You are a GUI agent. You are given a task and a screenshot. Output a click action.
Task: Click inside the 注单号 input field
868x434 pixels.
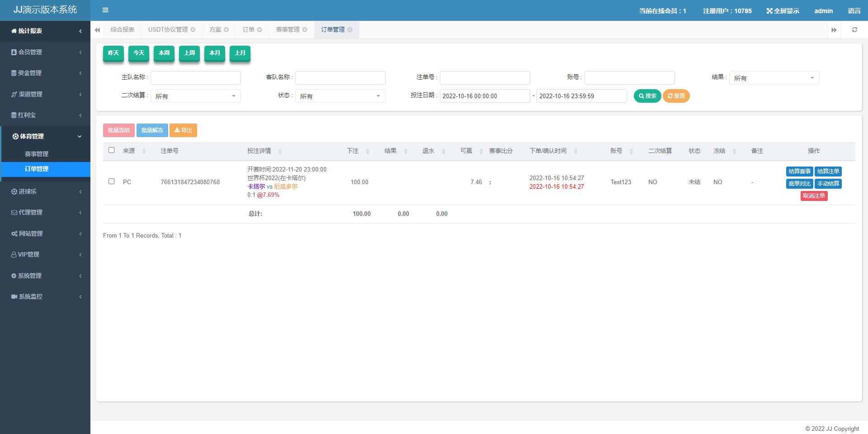coord(485,77)
